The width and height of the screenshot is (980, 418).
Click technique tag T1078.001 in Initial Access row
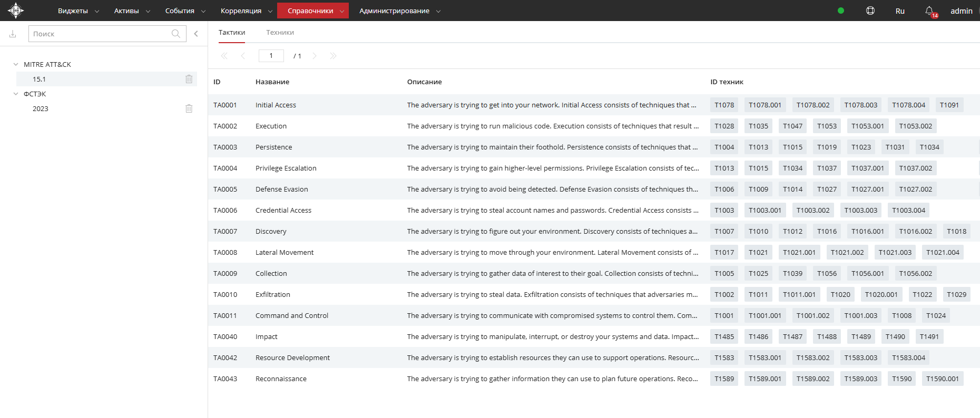(x=765, y=105)
